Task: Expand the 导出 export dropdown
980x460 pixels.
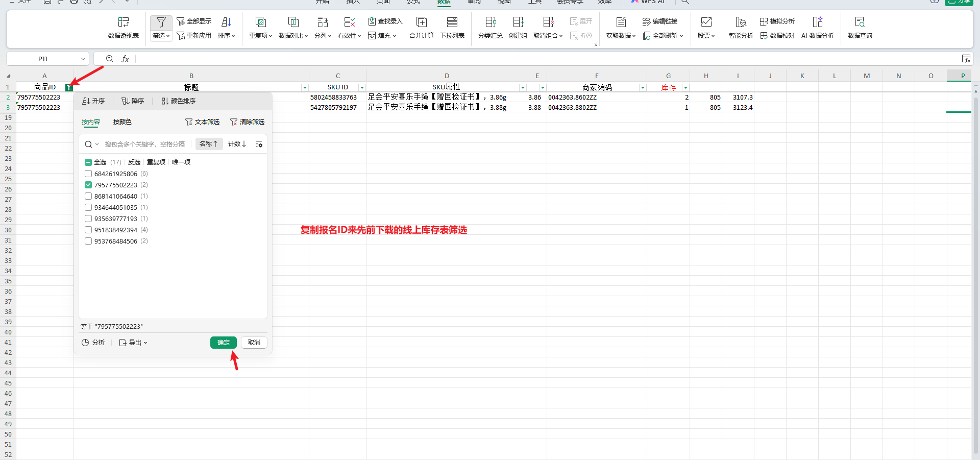Action: [133, 343]
